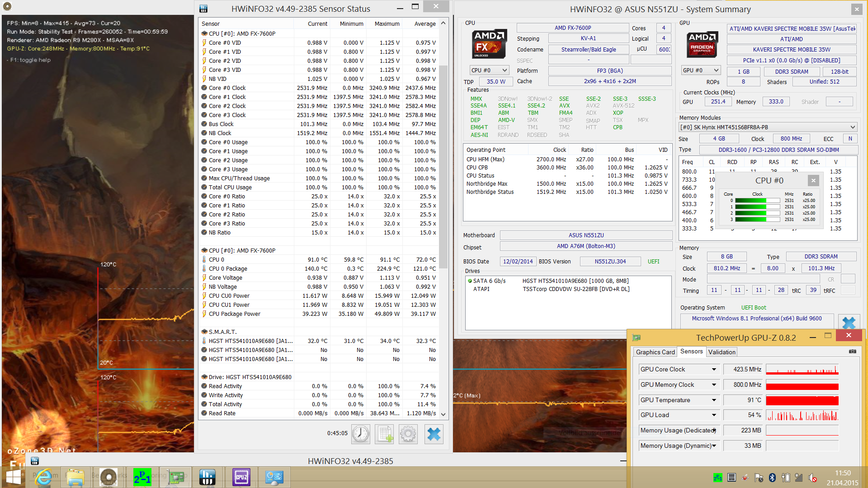
Task: Click blue X icon in Sensor Status toolbar
Action: click(434, 434)
